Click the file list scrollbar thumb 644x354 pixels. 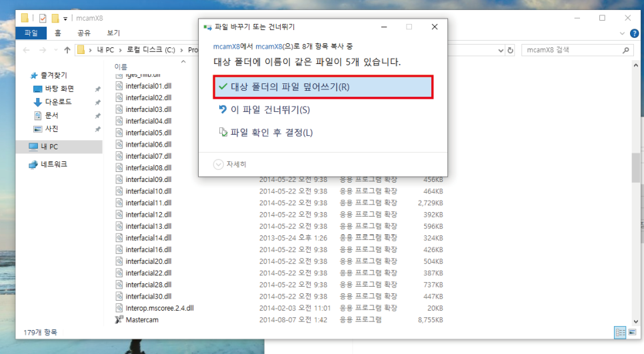click(x=636, y=167)
